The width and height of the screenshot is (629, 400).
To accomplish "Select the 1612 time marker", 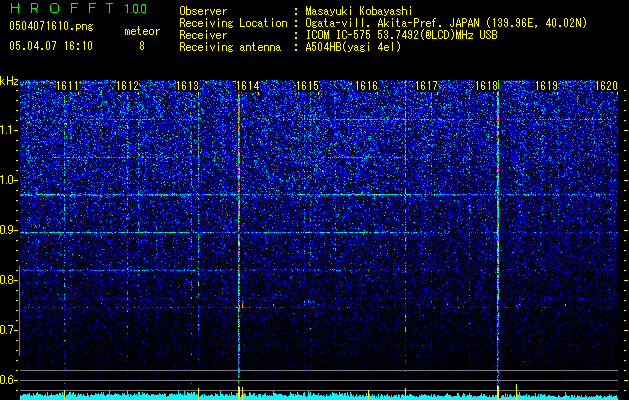I will [x=127, y=86].
